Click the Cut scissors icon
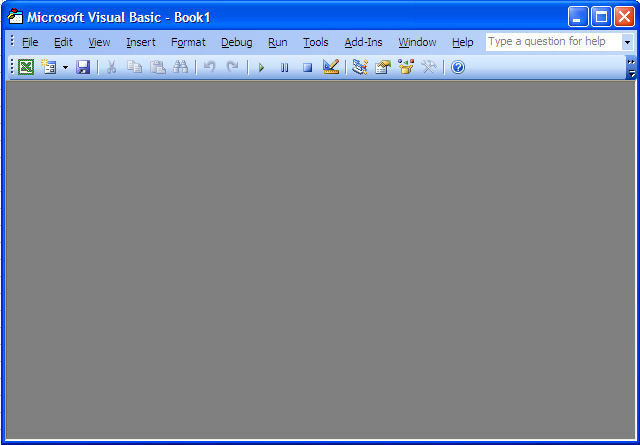 [111, 67]
